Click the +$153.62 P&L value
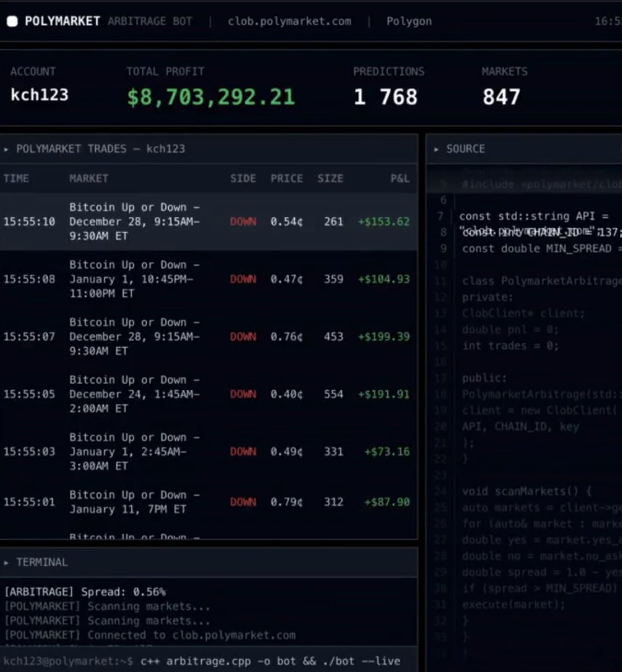Image resolution: width=622 pixels, height=672 pixels. (x=384, y=222)
